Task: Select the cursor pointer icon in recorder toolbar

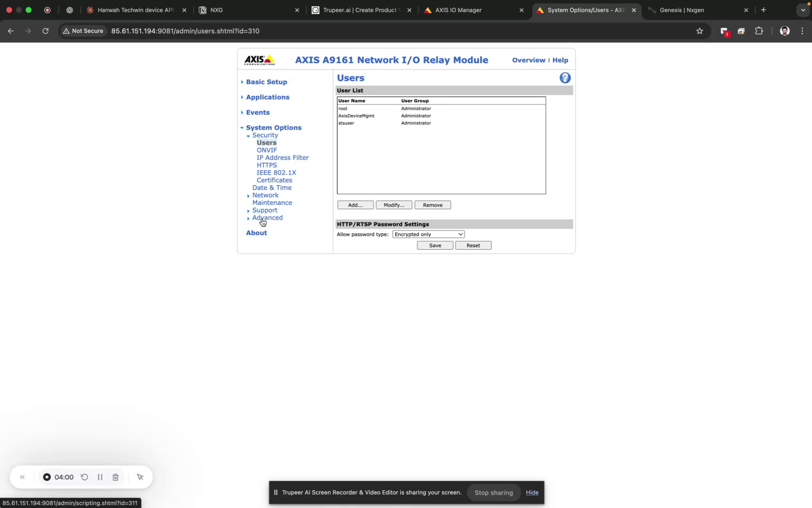Action: pos(140,476)
